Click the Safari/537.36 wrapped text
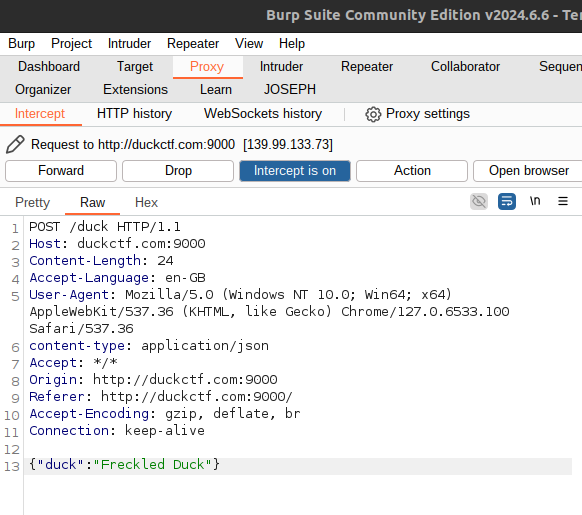582x515 pixels. (81, 329)
